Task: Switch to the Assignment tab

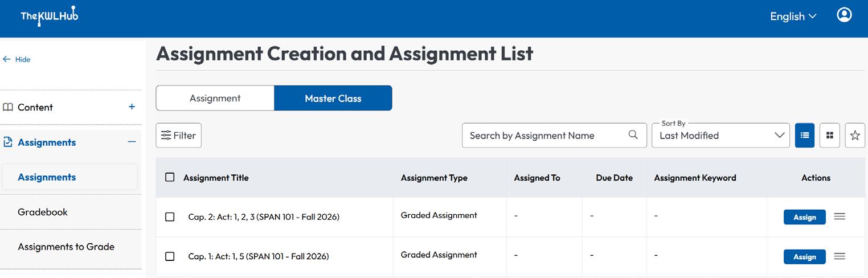Action: point(215,98)
